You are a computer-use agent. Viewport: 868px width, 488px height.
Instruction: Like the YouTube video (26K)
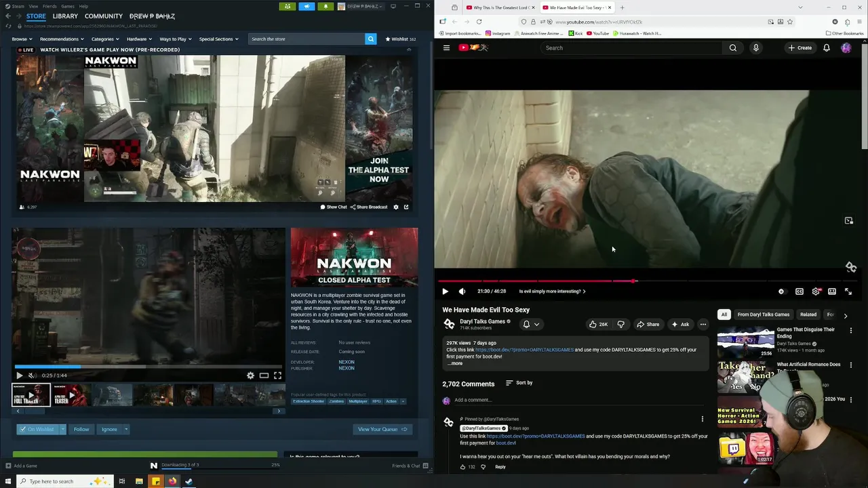598,325
